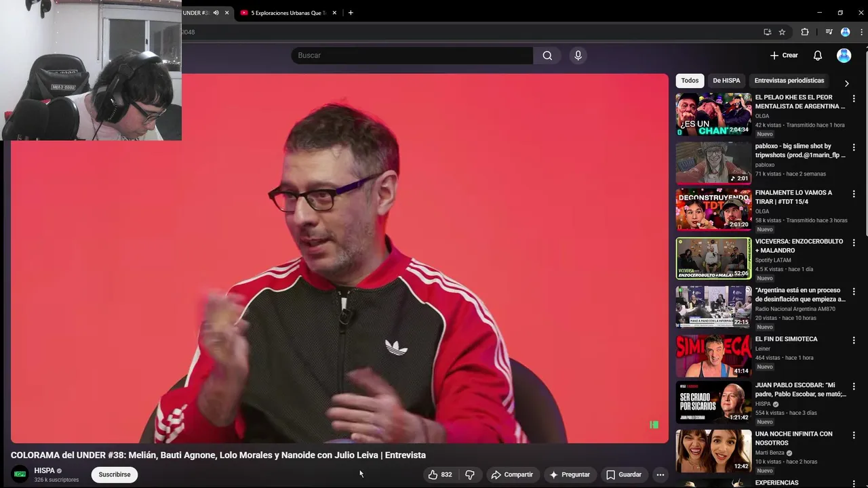868x488 pixels.
Task: Close the 5 Exploraciones Urbanas tab
Action: 334,13
